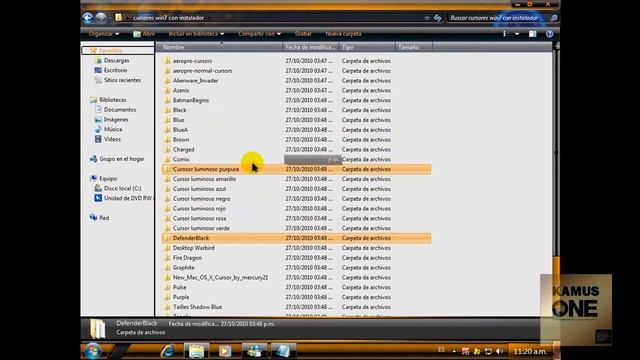The height and width of the screenshot is (360, 640).
Task: Select Favoritos in the navigation pane
Action: click(x=111, y=51)
